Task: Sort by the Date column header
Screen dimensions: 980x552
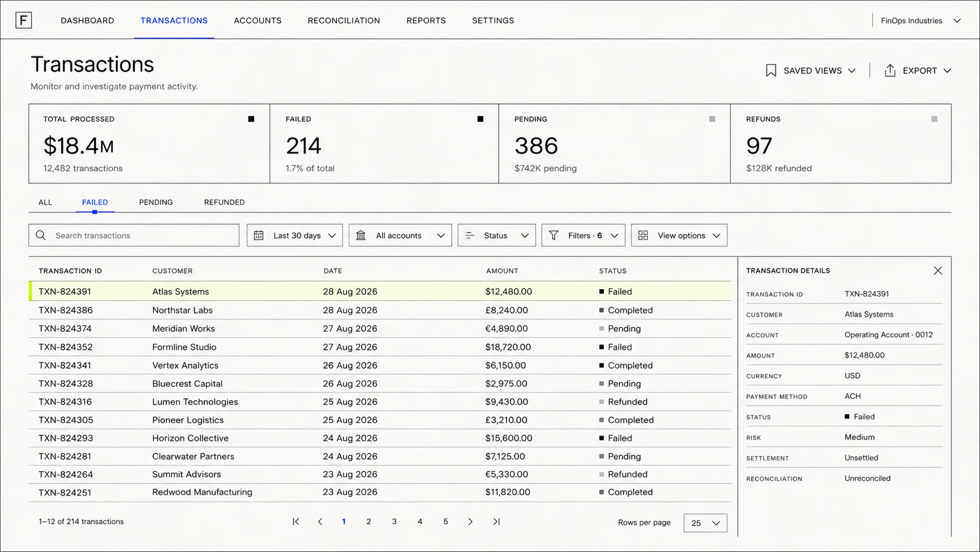Action: pos(333,271)
